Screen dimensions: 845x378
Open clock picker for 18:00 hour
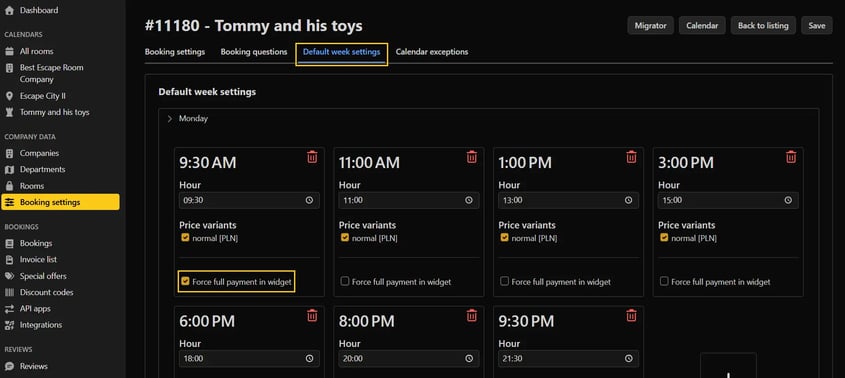[x=309, y=359]
